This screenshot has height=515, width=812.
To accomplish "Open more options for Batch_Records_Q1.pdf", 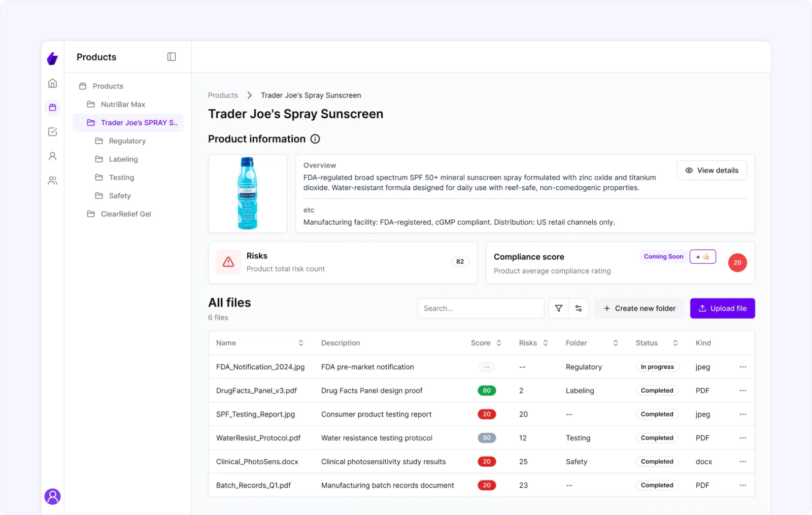I will pos(743,485).
